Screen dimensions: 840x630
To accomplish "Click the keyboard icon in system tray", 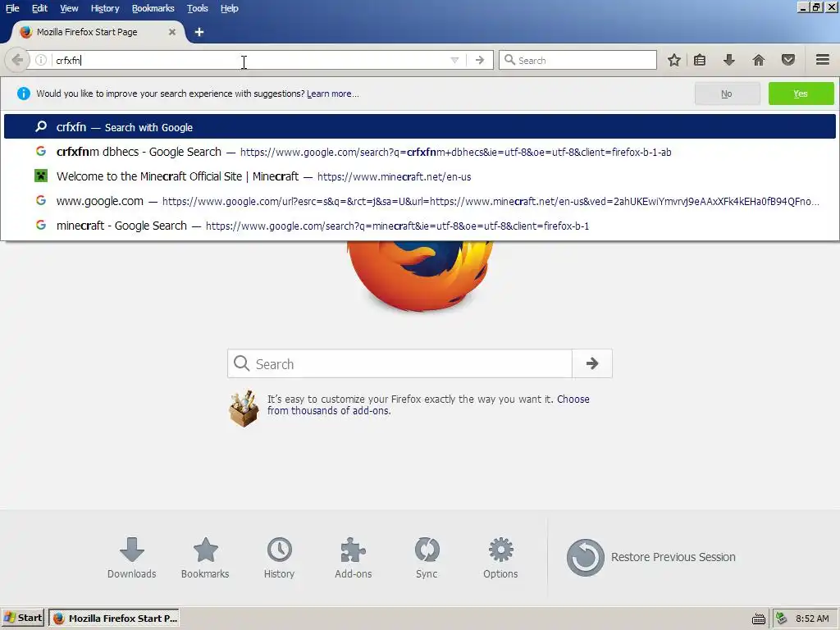I will point(758,619).
